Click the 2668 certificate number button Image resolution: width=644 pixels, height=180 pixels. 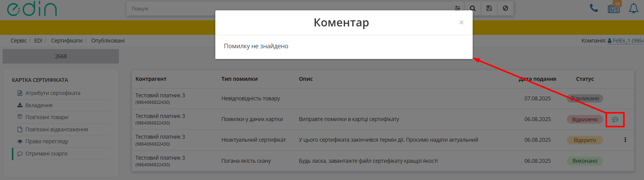pos(61,56)
